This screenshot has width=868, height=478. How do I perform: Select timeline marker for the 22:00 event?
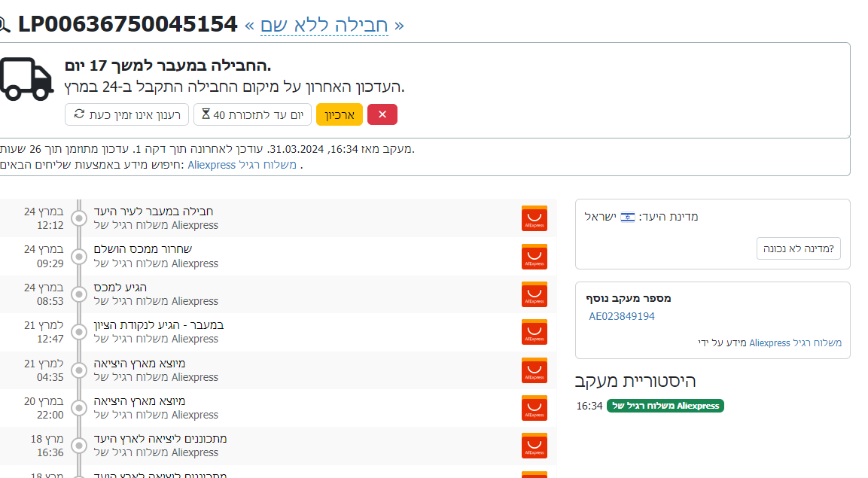(x=79, y=408)
